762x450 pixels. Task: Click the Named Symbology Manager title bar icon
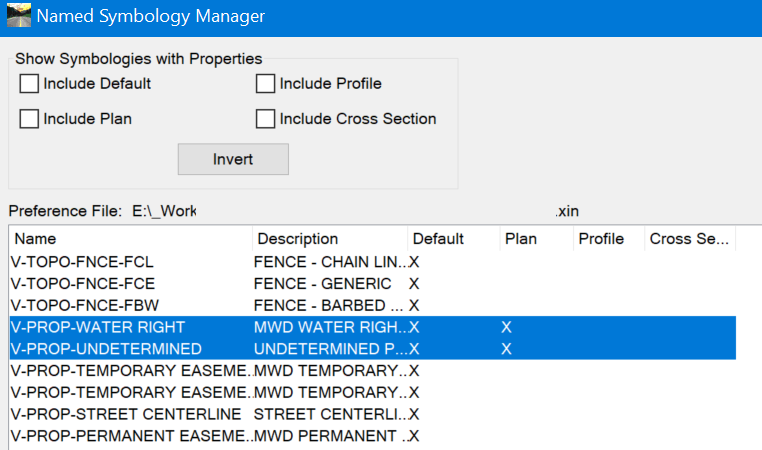[x=19, y=15]
